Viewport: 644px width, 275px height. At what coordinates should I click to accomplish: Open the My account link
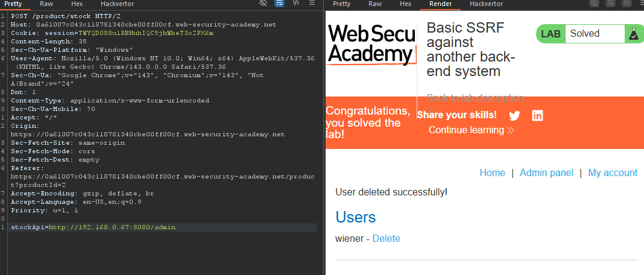click(613, 172)
